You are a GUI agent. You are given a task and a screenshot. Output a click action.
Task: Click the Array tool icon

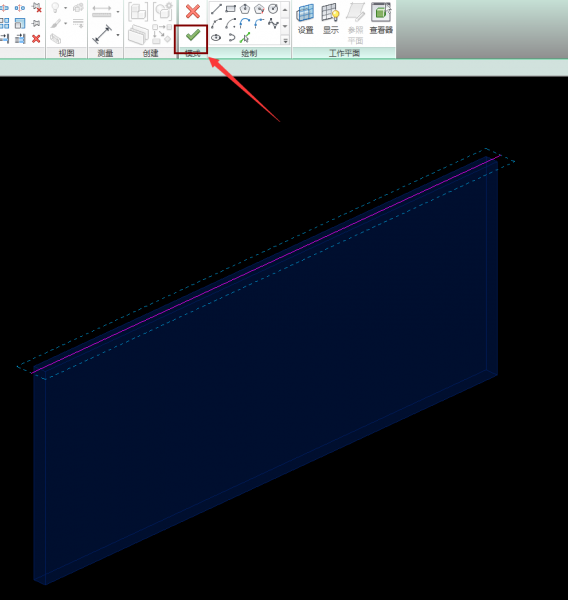tap(4, 23)
